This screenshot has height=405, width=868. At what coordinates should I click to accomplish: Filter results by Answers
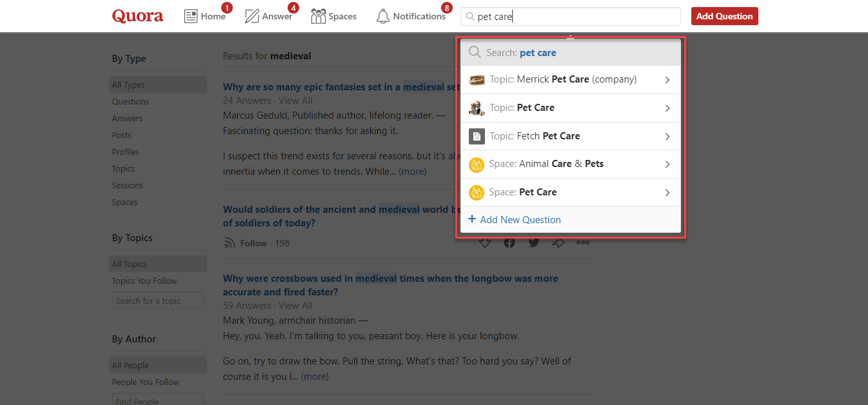click(127, 118)
